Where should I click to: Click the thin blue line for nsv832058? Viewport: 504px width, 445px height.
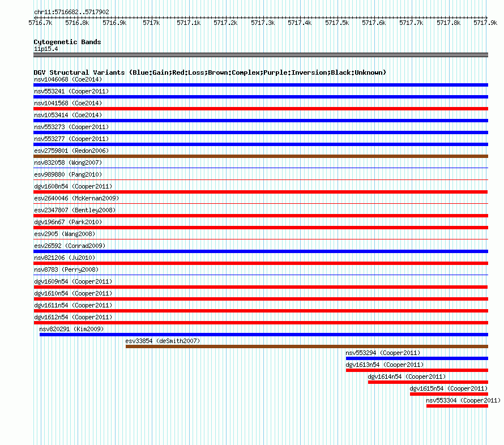pos(260,168)
